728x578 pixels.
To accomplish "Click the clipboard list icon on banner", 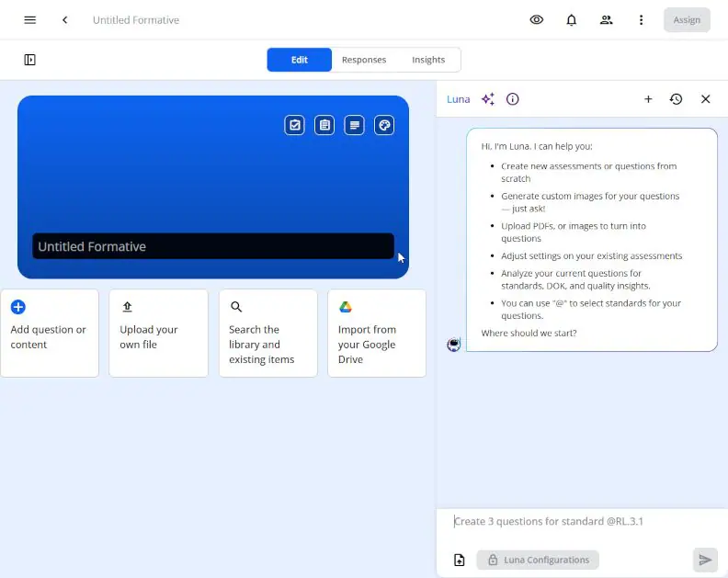I will point(324,125).
